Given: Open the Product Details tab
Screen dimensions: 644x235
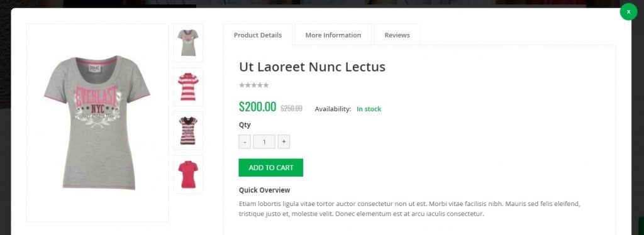Looking at the screenshot, I should coord(258,35).
